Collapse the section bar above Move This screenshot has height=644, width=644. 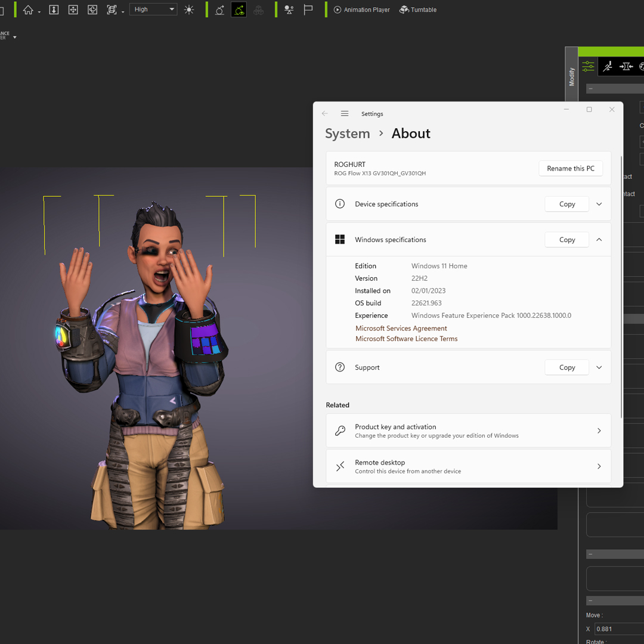point(615,600)
